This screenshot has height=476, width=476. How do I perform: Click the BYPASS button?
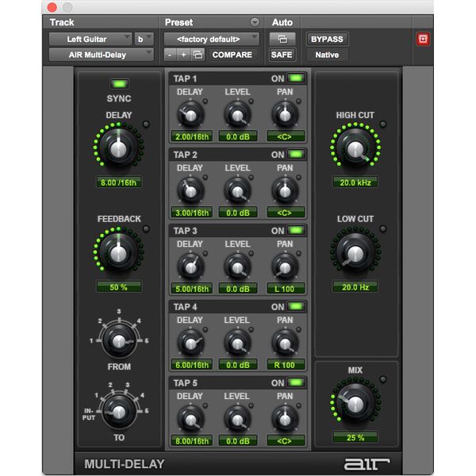pyautogui.click(x=327, y=39)
